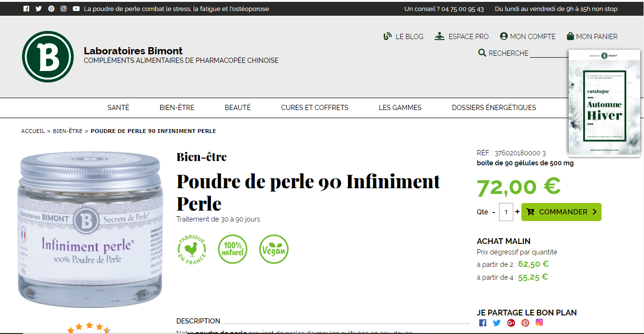Image resolution: width=644 pixels, height=334 pixels.
Task: Click the 55,25 € quantity price
Action: click(533, 277)
